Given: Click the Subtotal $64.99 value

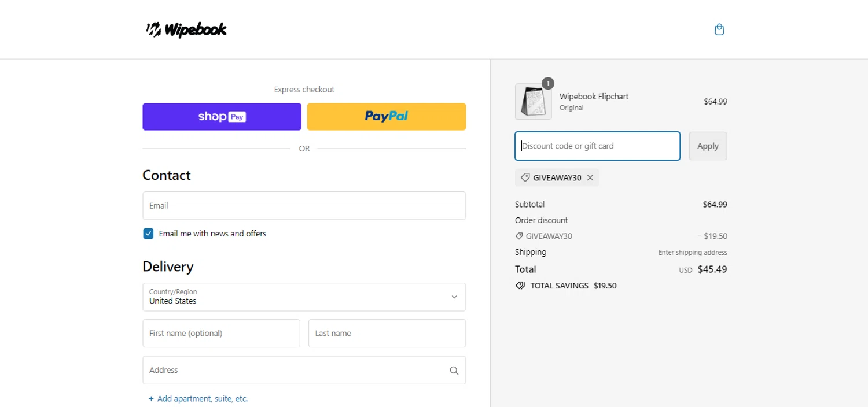Looking at the screenshot, I should [x=715, y=205].
